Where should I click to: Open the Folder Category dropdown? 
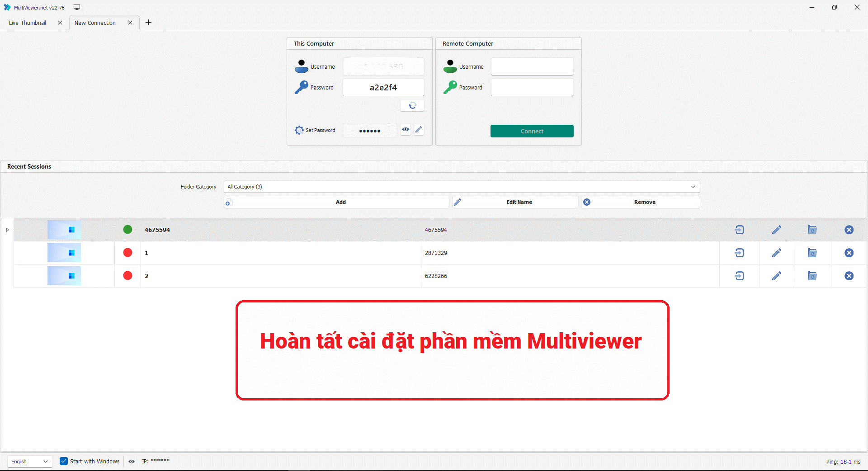(462, 187)
